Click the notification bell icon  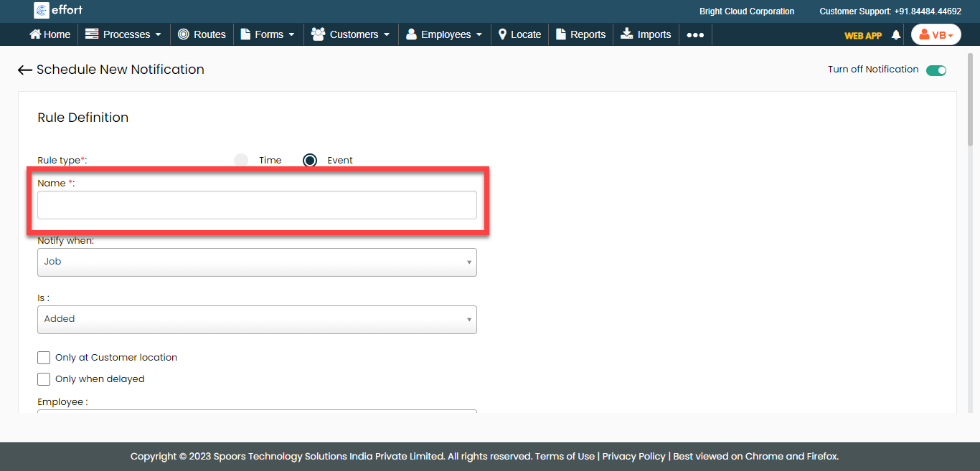pyautogui.click(x=895, y=35)
